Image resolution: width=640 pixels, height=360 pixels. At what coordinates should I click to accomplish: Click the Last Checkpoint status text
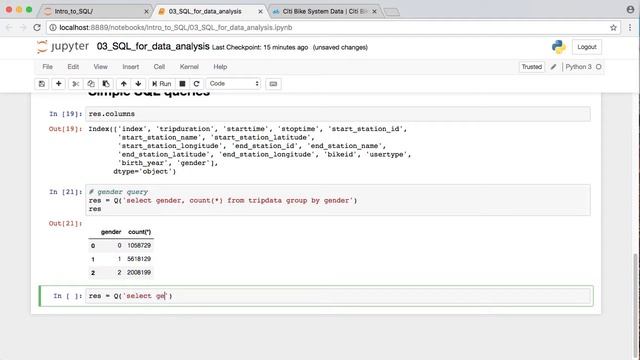click(x=260, y=47)
